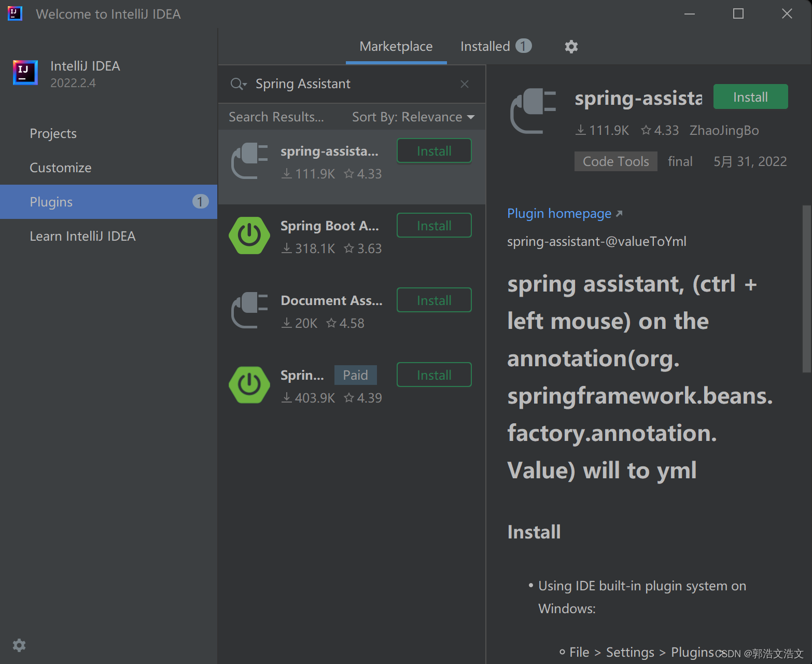Install Spring Boot Assistant plugin

tap(434, 226)
